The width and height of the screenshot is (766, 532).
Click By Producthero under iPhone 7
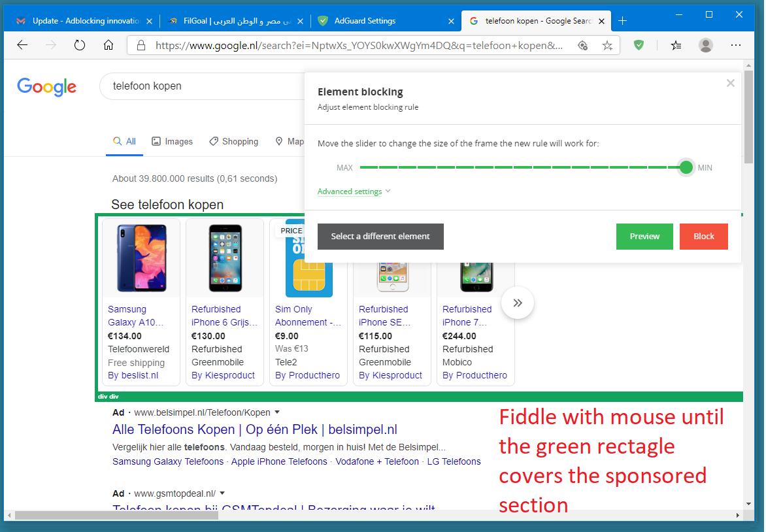click(x=475, y=376)
